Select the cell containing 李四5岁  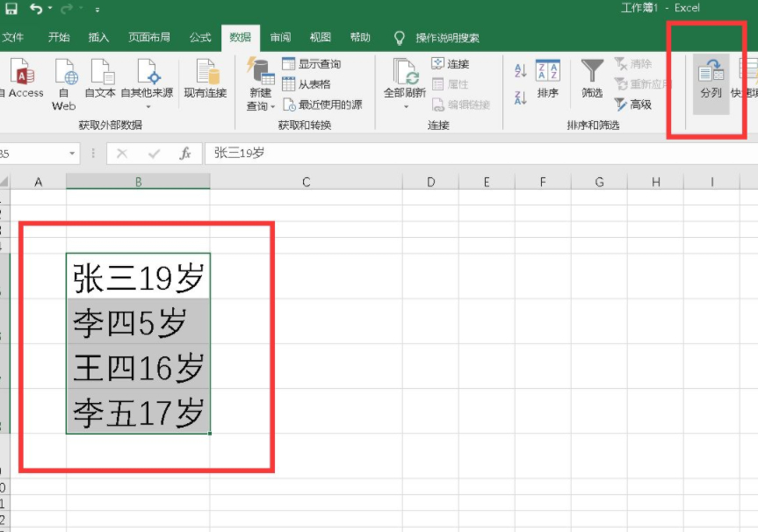coord(136,320)
